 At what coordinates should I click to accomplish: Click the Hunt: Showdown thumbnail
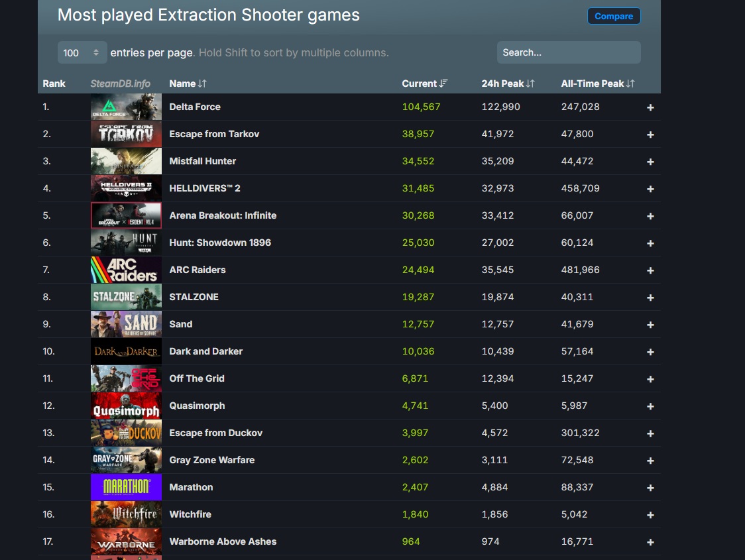tap(126, 243)
